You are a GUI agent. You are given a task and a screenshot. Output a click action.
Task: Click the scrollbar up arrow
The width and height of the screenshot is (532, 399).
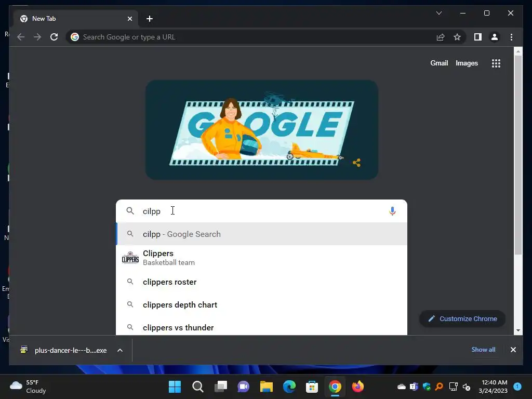tap(518, 51)
